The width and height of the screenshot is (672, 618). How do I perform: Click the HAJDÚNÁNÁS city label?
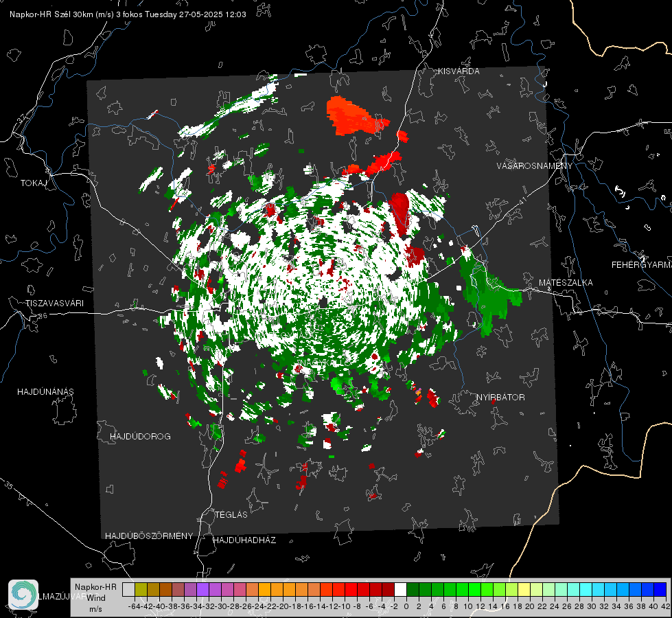(x=45, y=392)
